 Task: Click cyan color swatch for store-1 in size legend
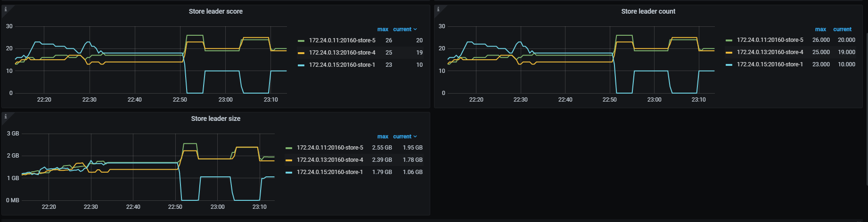pos(289,173)
